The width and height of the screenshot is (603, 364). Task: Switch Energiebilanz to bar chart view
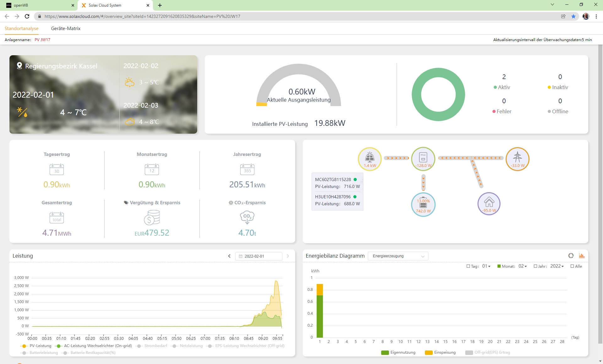click(x=582, y=256)
